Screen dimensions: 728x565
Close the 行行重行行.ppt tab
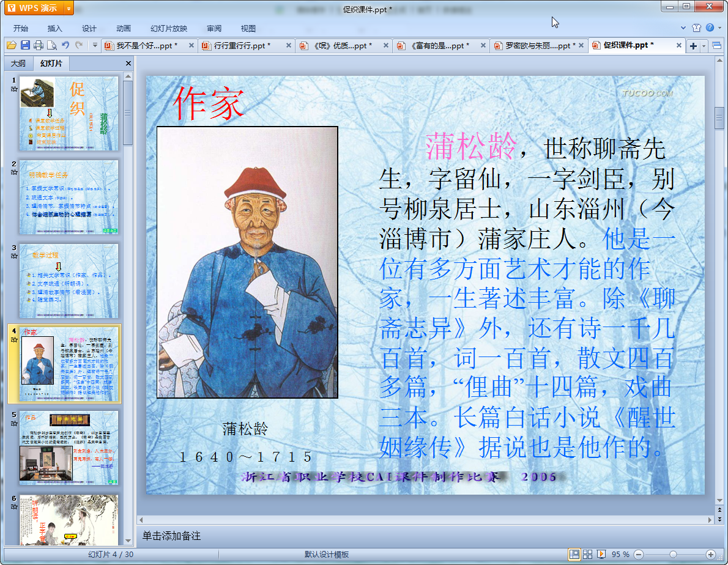[289, 45]
